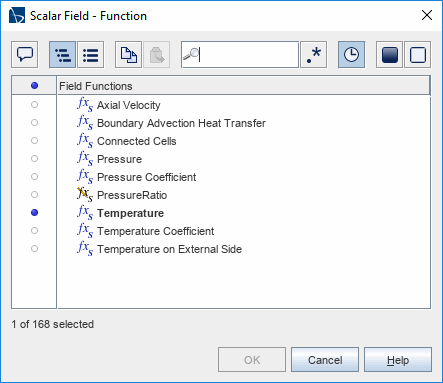Click the select all filled square icon
Viewport: 443px width, 383px height.
coord(390,55)
